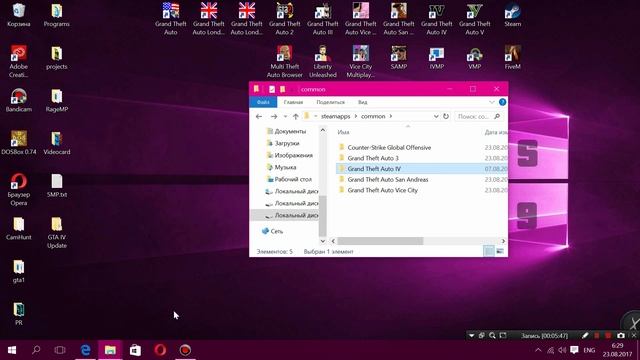Open Windows Start menu
The height and width of the screenshot is (360, 640).
12,350
